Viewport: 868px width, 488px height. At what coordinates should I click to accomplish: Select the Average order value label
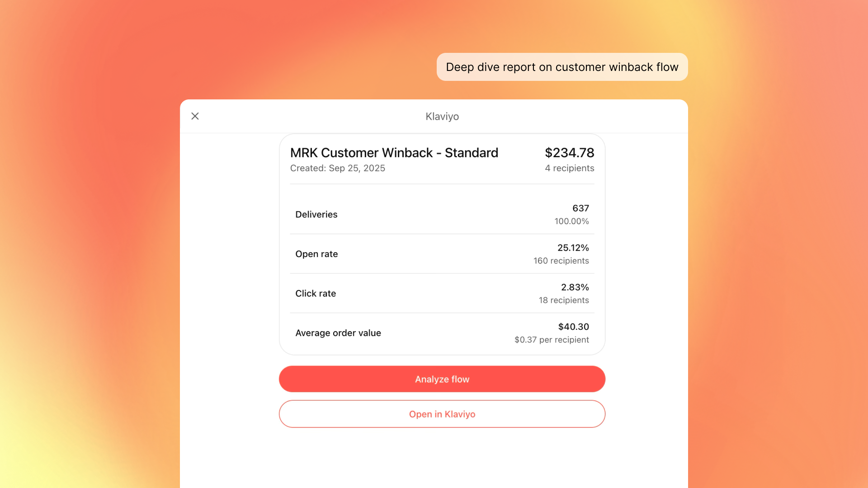(x=338, y=333)
